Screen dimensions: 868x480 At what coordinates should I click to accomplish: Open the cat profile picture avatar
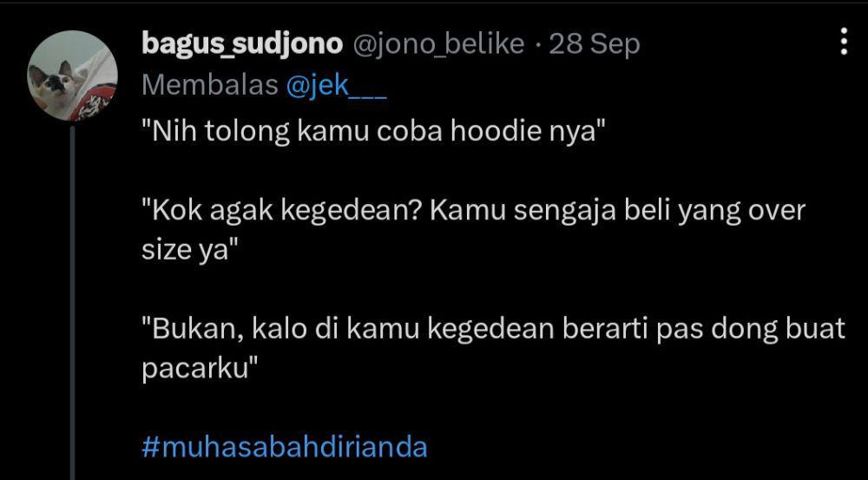[x=72, y=76]
